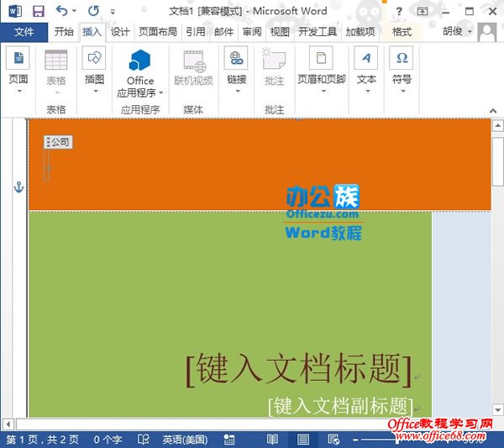Click the 文本 (Text) icon
504x448 pixels.
365,58
